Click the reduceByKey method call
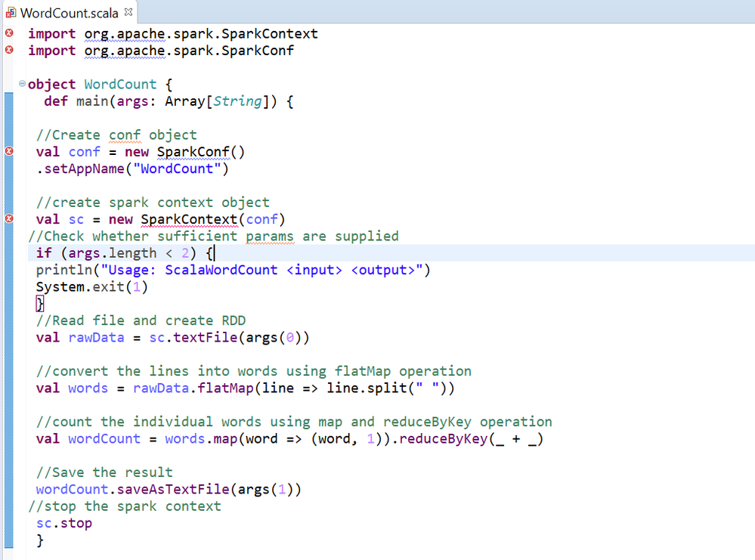 click(471, 439)
